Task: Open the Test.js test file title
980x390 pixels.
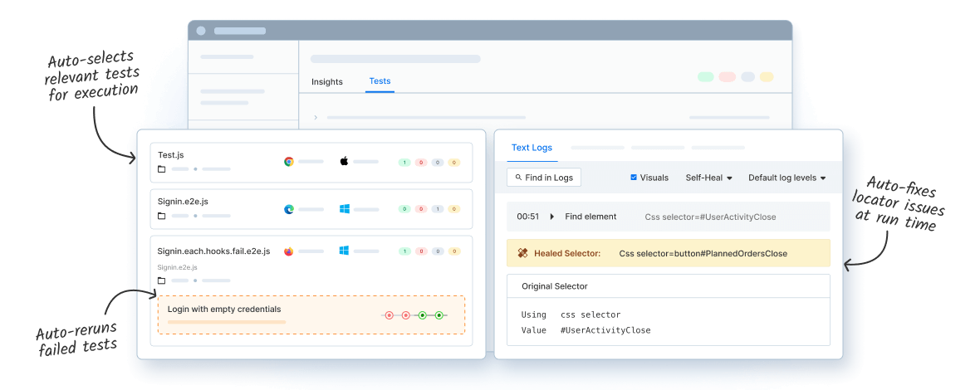Action: pyautogui.click(x=170, y=154)
